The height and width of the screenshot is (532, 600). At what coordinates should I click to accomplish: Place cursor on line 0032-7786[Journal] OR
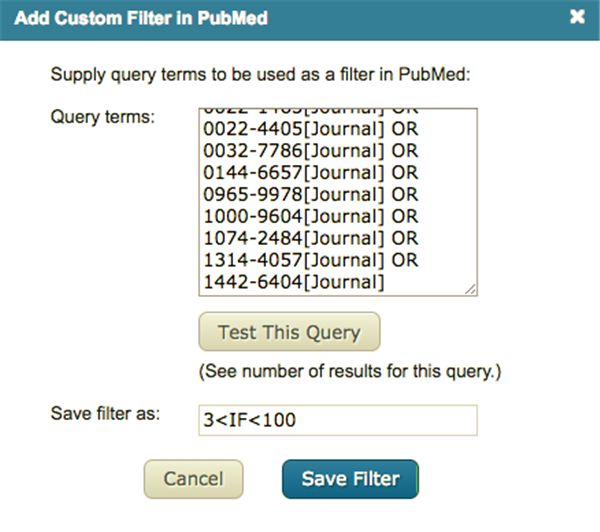click(x=309, y=151)
